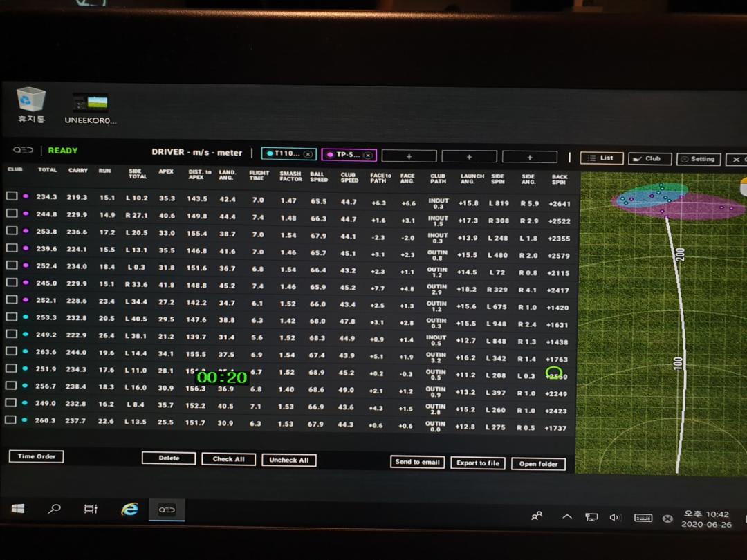Check the first shot row with carry 219.3
The width and height of the screenshot is (747, 560).
[12, 196]
